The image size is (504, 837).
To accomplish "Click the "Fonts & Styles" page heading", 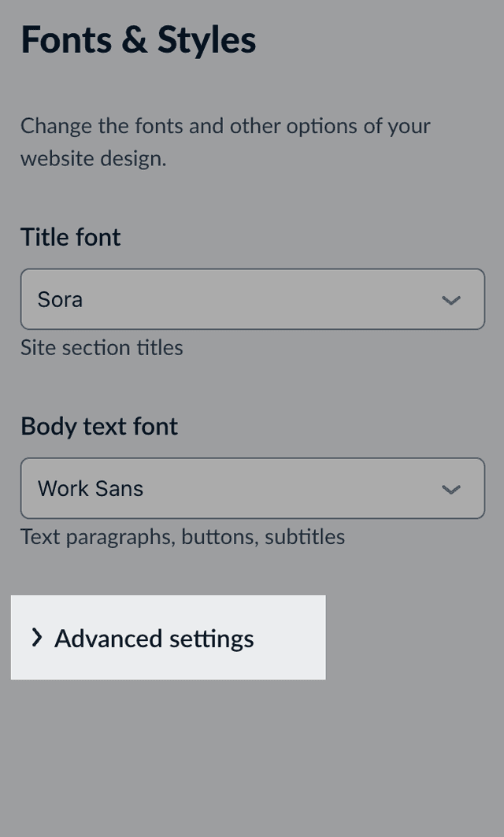I will click(139, 39).
